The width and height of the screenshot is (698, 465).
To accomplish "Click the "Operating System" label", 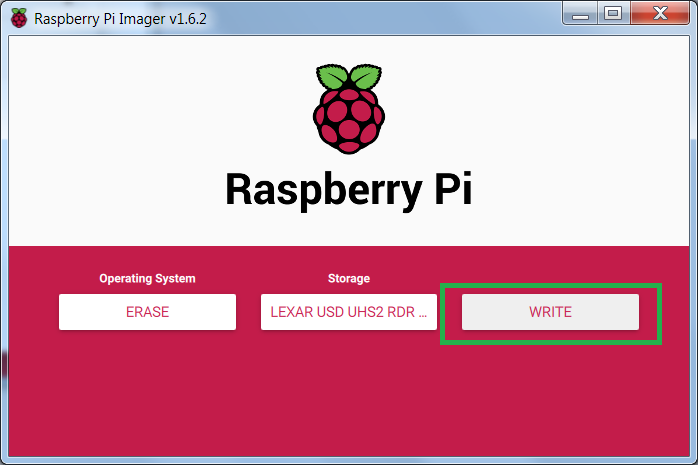I will click(147, 279).
